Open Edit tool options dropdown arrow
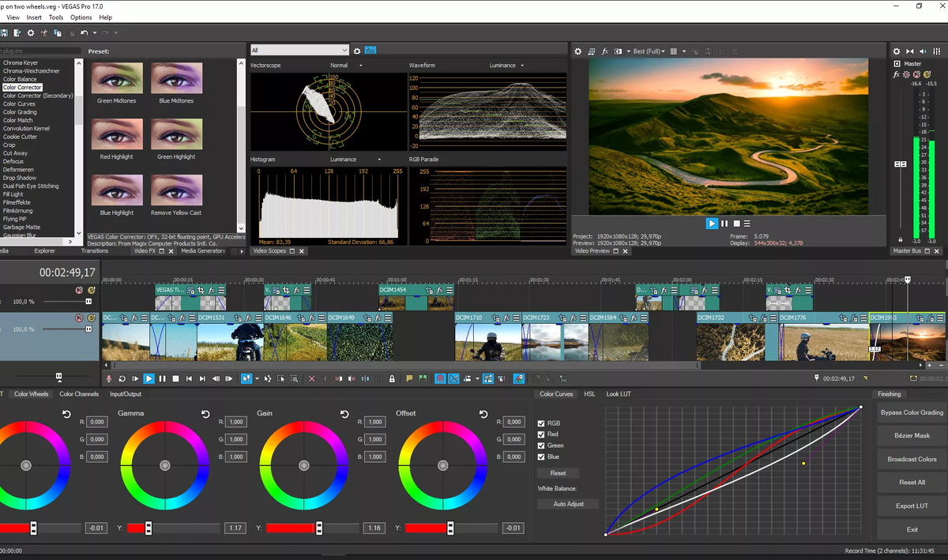Screen dimensions: 948x560 [x=257, y=379]
